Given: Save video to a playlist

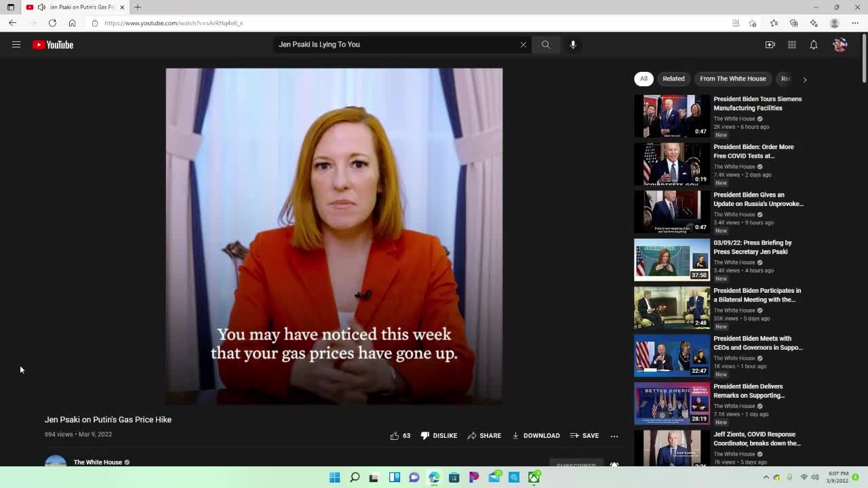Looking at the screenshot, I should click(x=585, y=436).
